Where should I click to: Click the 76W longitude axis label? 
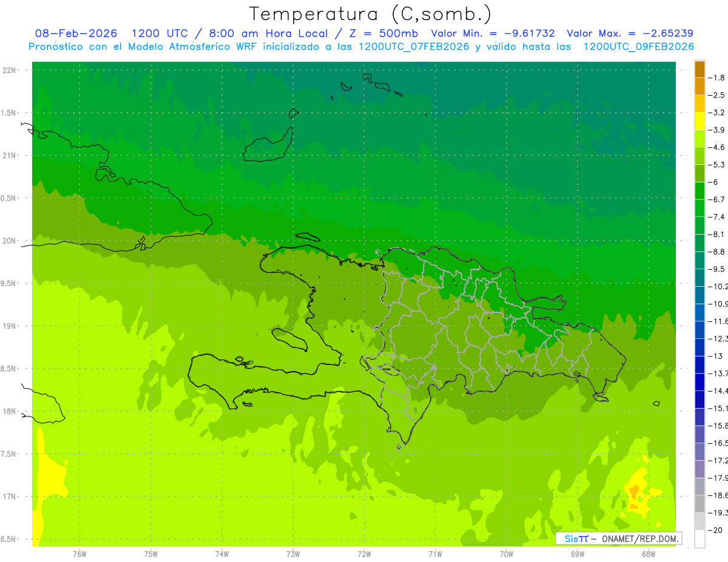pos(79,554)
